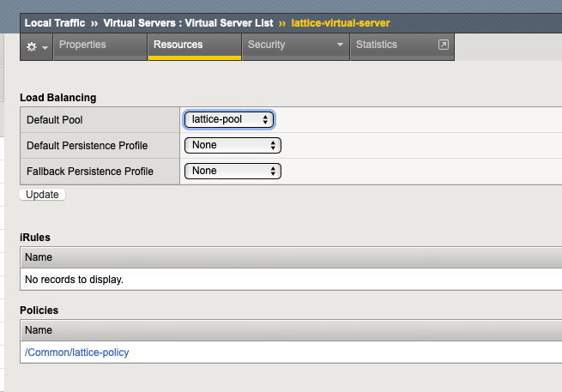The image size is (562, 392).
Task: Click the Statistics pop-out window icon
Action: pos(443,45)
